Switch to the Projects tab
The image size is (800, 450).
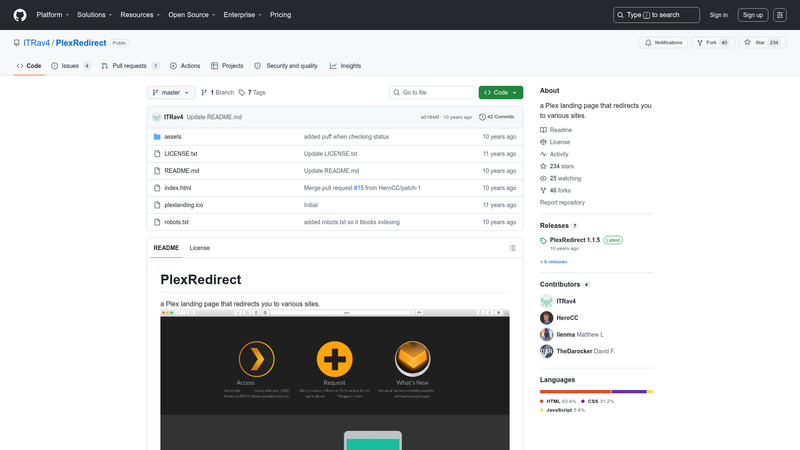coord(227,66)
